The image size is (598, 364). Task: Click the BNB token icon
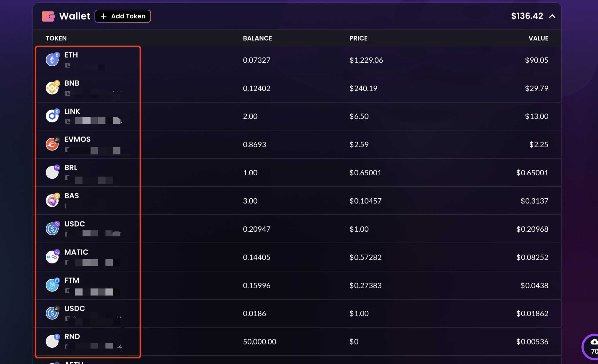(x=52, y=88)
